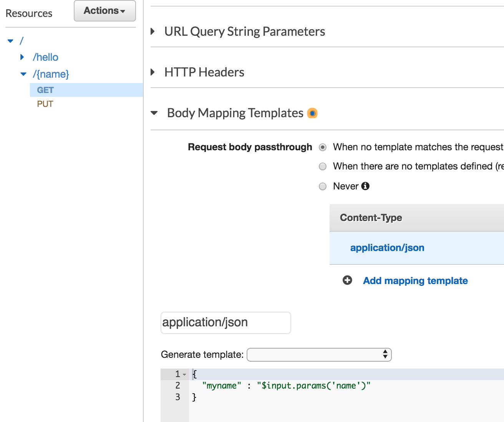Collapse the Body Mapping Templates section
Screen dimensions: 504x422
click(x=154, y=113)
